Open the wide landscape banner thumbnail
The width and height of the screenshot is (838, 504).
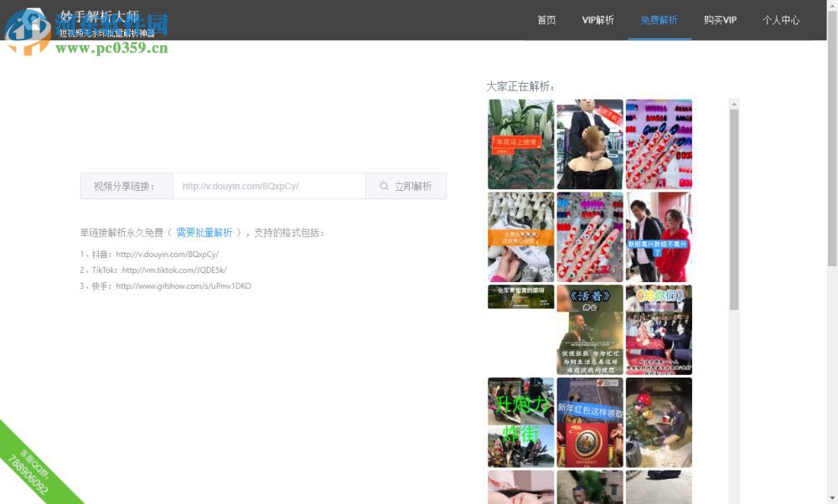pyautogui.click(x=521, y=297)
